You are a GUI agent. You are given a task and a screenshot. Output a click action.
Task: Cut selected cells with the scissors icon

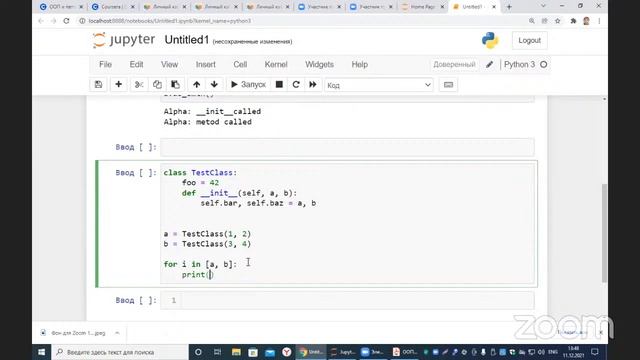pos(139,84)
